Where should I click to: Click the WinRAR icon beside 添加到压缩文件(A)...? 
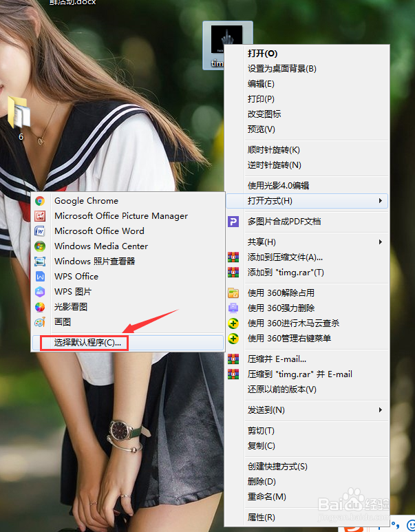pyautogui.click(x=233, y=257)
